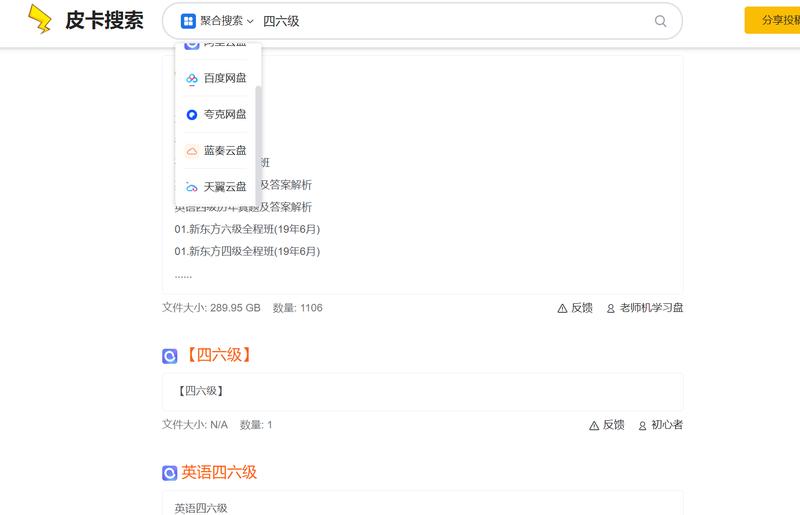
Task: Click the 数量: 1106 text
Action: [297, 308]
